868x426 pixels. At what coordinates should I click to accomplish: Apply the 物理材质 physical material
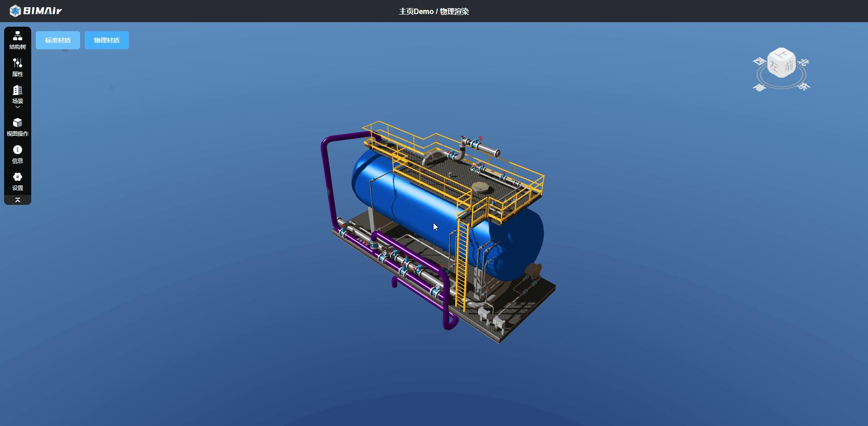tap(107, 40)
